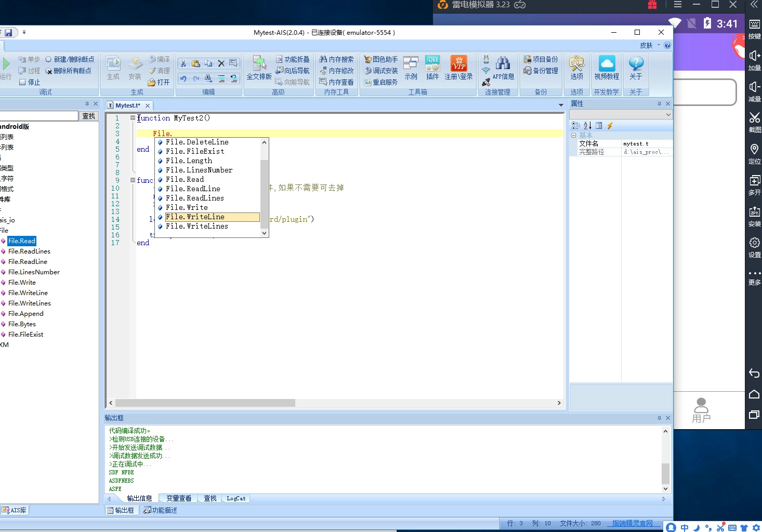Image resolution: width=762 pixels, height=532 pixels.
Task: Click 删除所有断点 remove all breakpoints
Action: 68,71
